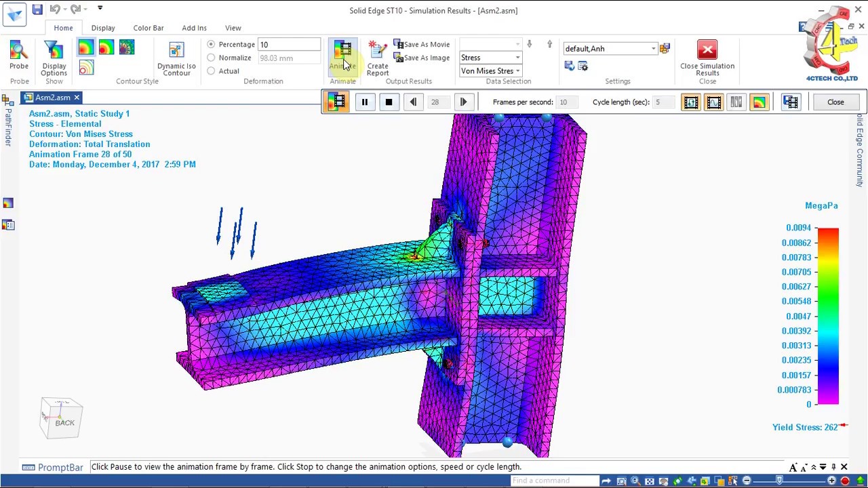Redo the last action
868x488 pixels.
click(75, 9)
